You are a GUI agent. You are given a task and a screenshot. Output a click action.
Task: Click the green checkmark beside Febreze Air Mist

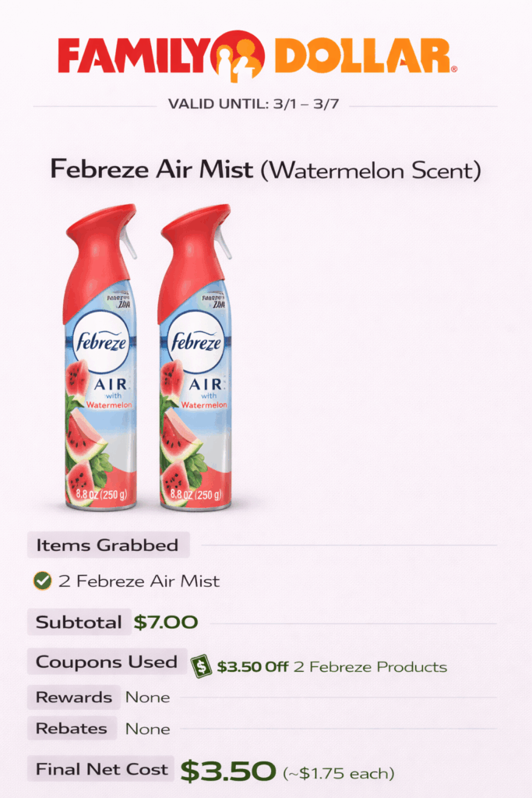tap(43, 581)
